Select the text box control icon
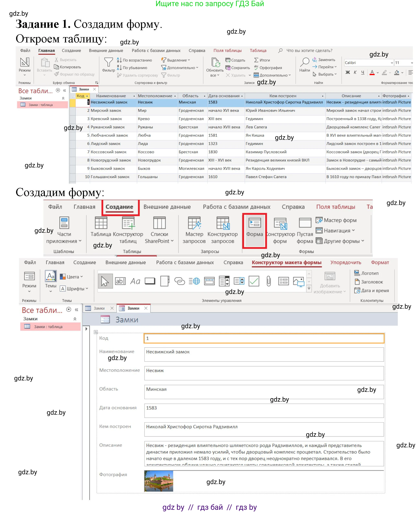 [120, 281]
